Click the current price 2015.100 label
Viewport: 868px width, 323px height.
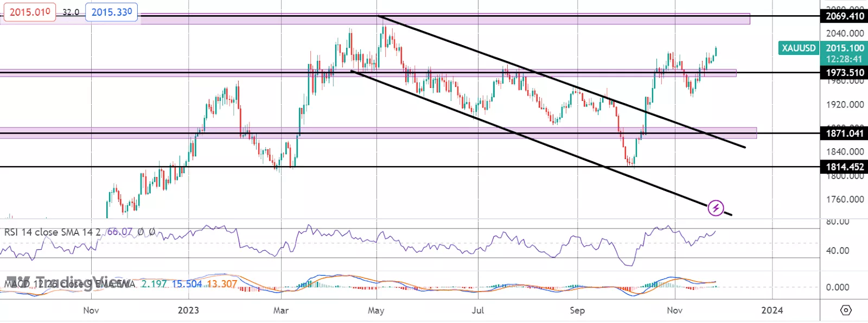pyautogui.click(x=844, y=48)
